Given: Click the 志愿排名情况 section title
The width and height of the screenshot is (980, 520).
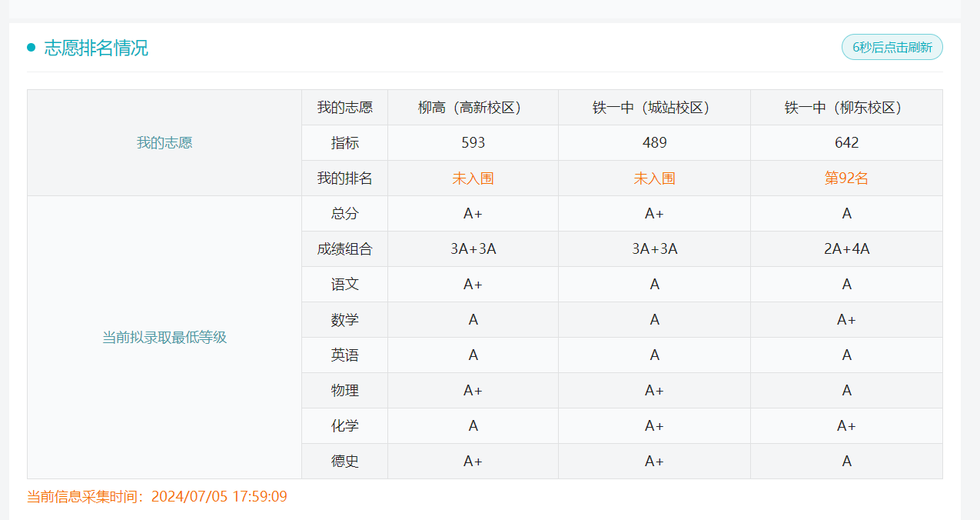Looking at the screenshot, I should (x=96, y=48).
